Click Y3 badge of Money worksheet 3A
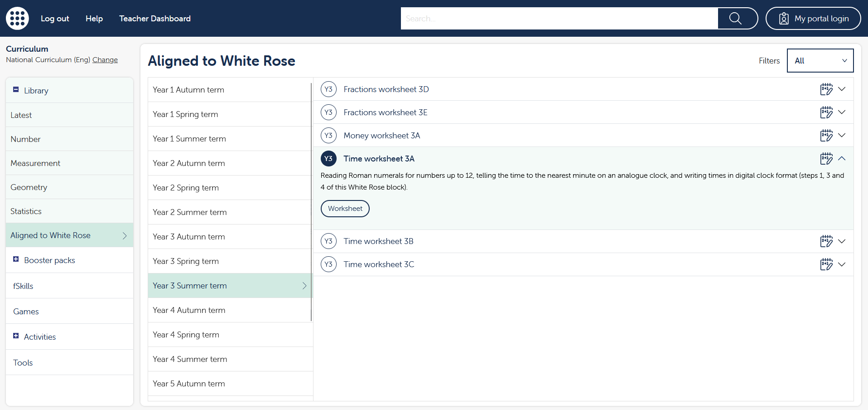The image size is (868, 410). [x=328, y=135]
